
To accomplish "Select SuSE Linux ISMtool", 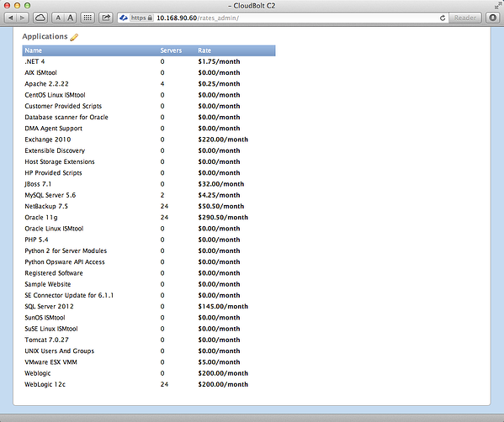I will click(x=51, y=329).
